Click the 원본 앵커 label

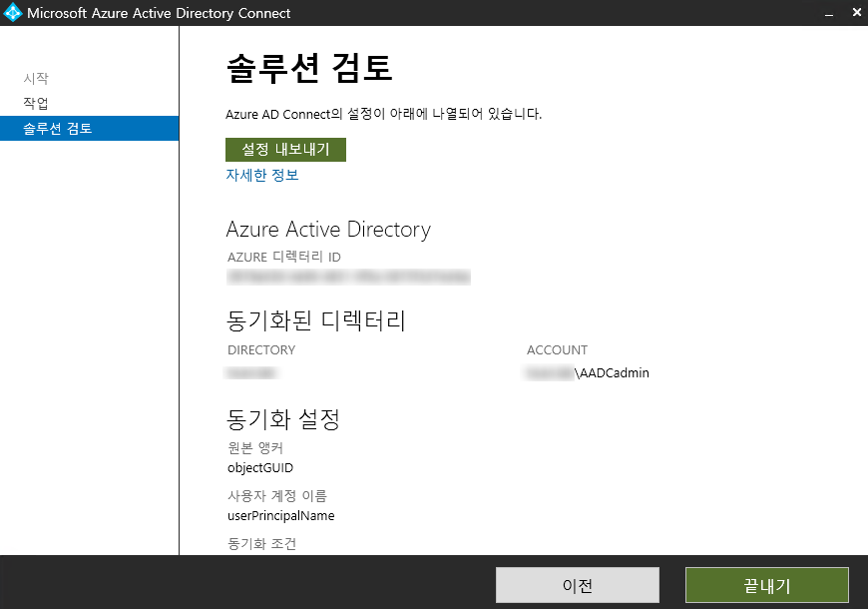255,447
